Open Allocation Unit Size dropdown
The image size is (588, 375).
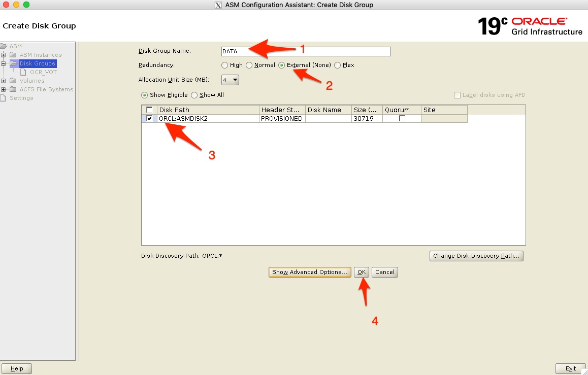click(230, 80)
